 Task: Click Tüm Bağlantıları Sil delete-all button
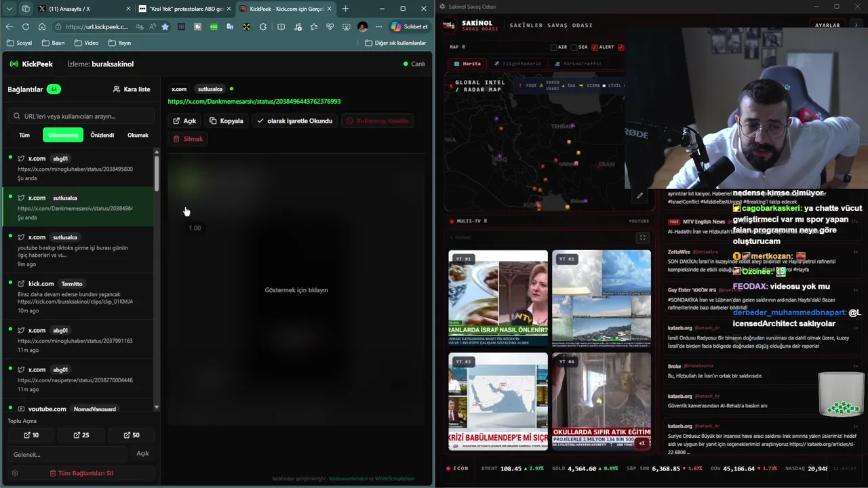tap(81, 473)
